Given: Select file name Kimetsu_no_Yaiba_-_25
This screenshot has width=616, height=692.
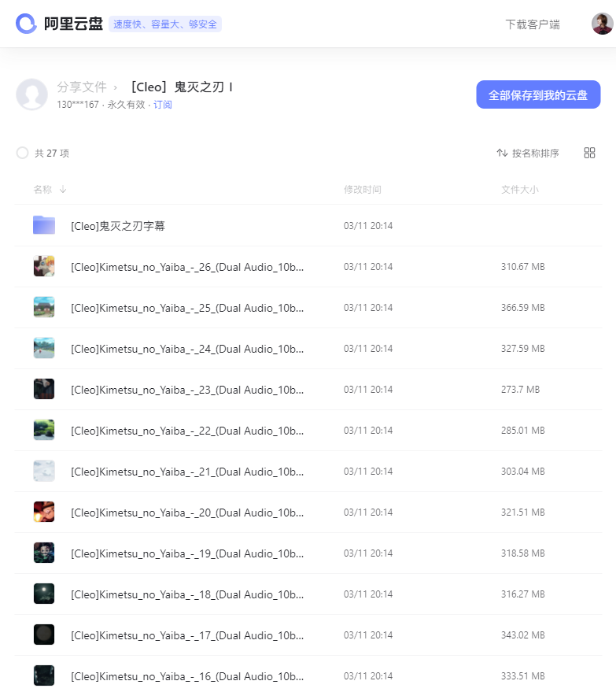Looking at the screenshot, I should pyautogui.click(x=187, y=308).
